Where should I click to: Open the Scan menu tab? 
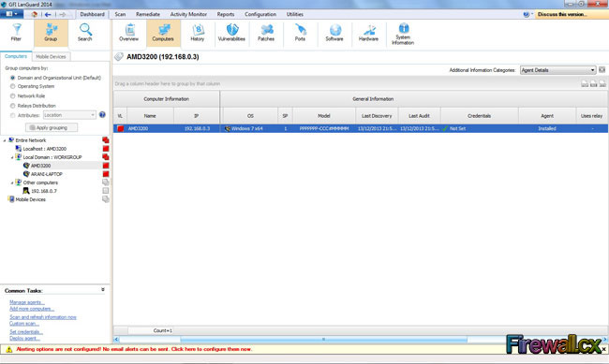(x=120, y=14)
